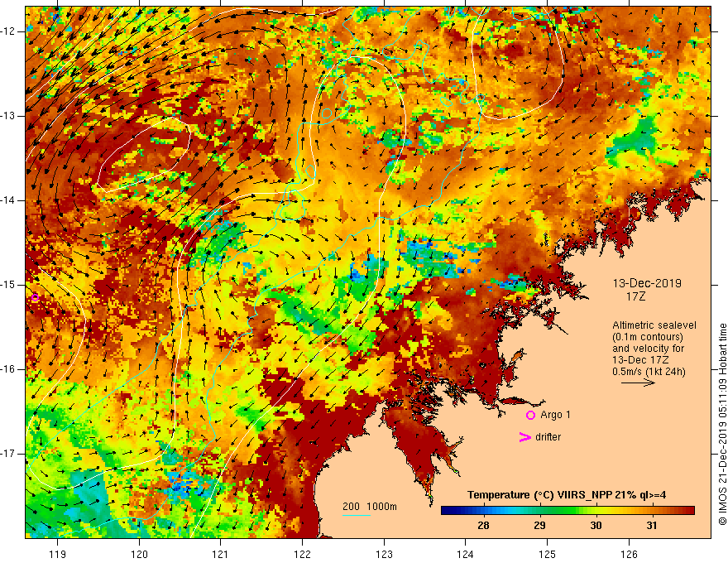728x563 pixels.
Task: Click the '13-Dec-2019' date label
Action: (x=647, y=283)
